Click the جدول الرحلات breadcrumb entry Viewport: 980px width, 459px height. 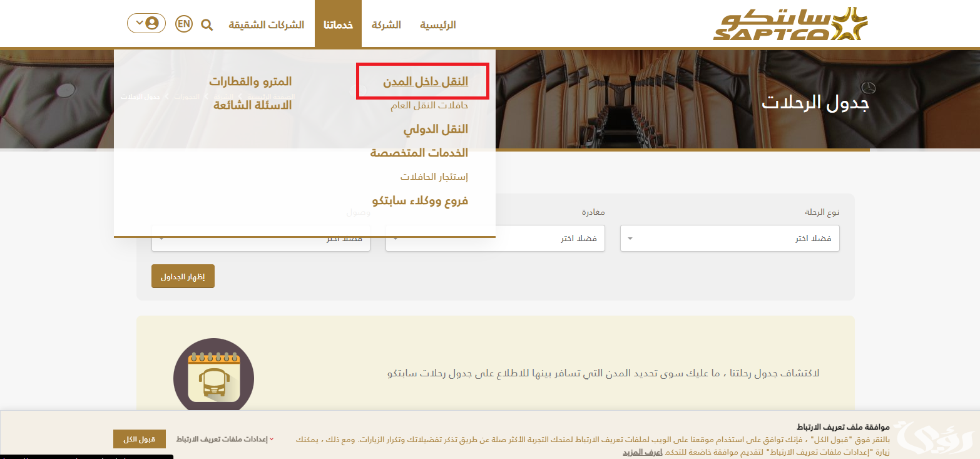coord(140,97)
